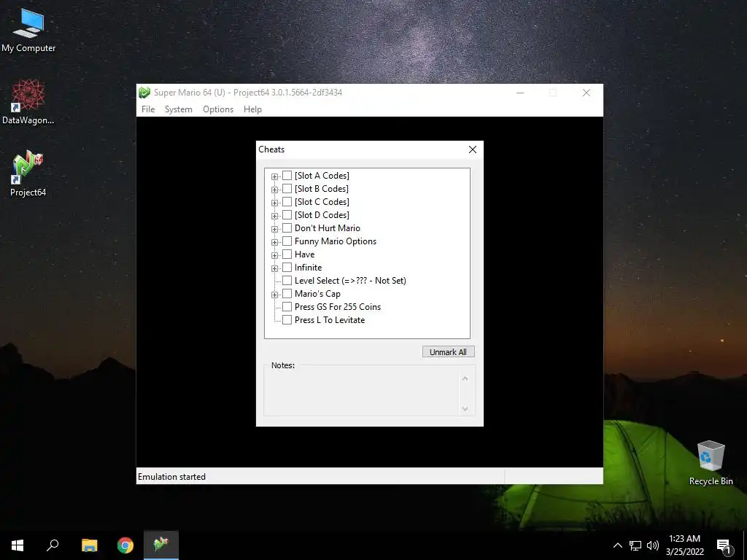This screenshot has height=560, width=747.
Task: Expand the [Slot B Codes] tree node
Action: click(274, 190)
